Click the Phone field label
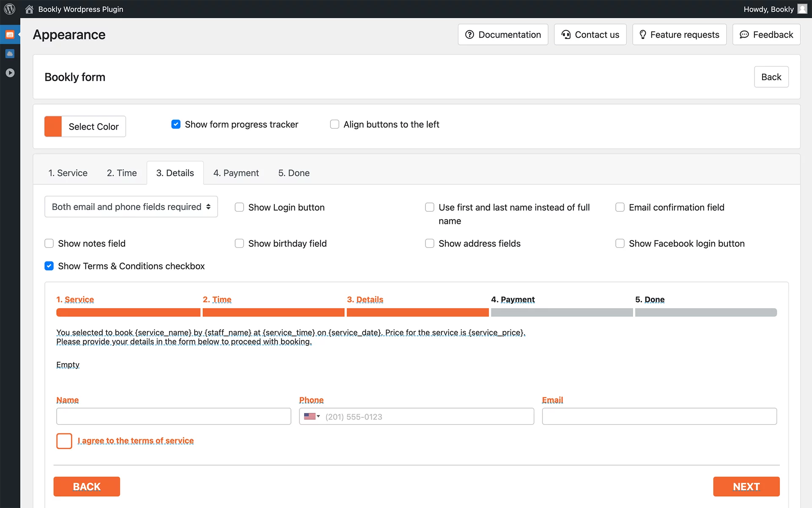This screenshot has width=812, height=508. (311, 400)
